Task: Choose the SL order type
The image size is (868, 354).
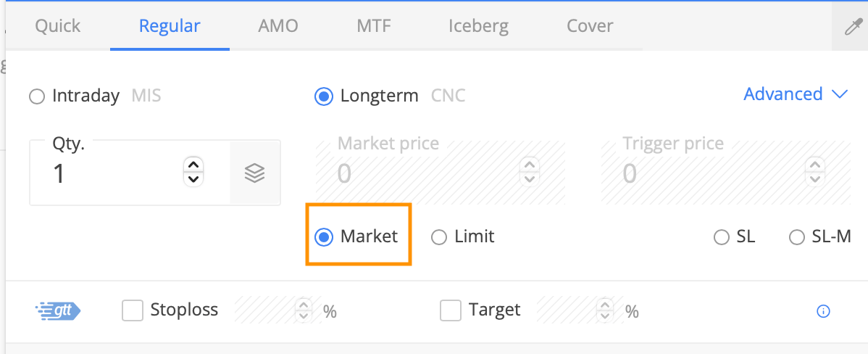Action: click(x=722, y=238)
